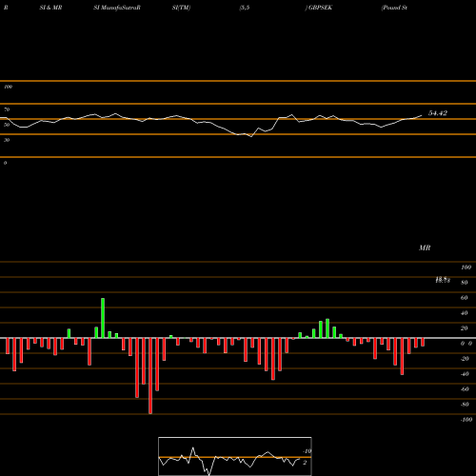Click the tallest green bar in MR histogram
This screenshot has height=476, width=476.
[103, 318]
